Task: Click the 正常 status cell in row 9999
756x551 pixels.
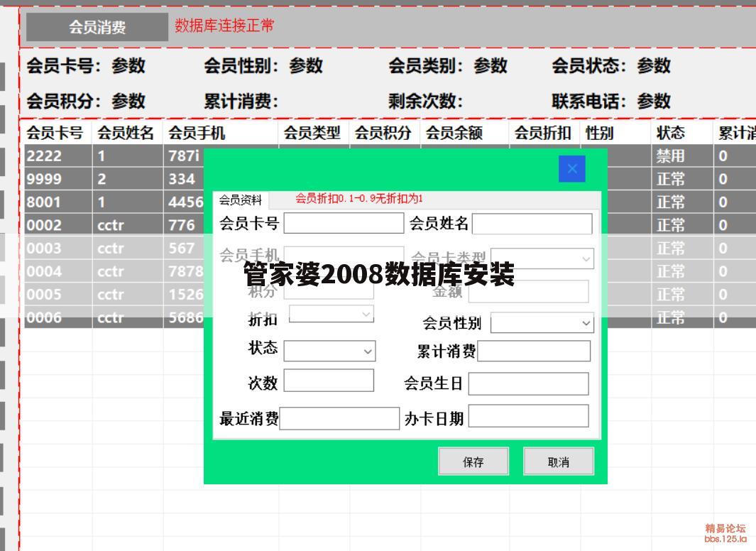Action: coord(682,179)
